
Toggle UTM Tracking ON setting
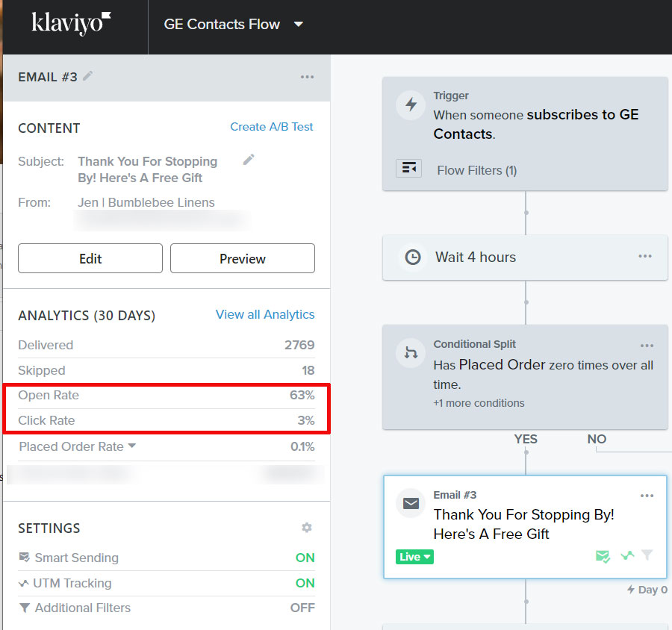click(305, 583)
